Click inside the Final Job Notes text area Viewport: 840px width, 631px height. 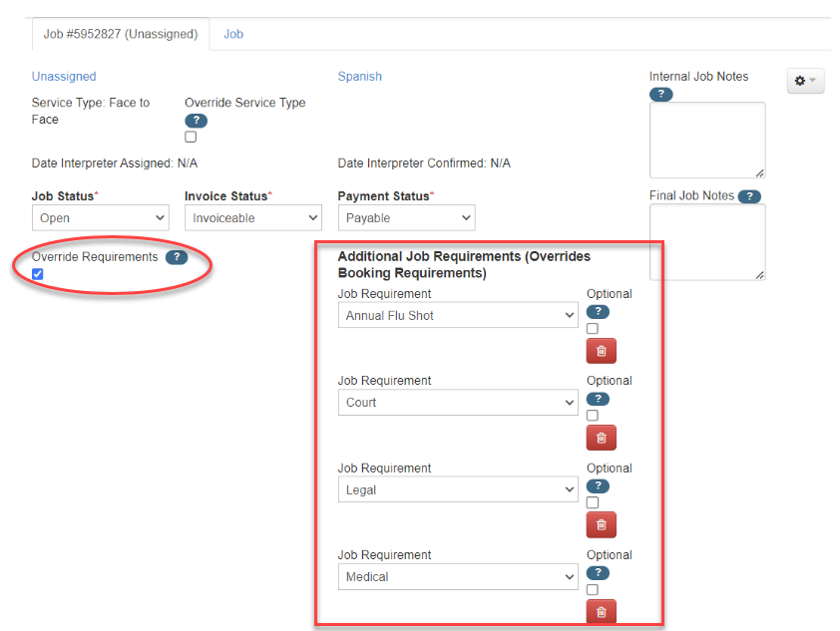tap(707, 242)
